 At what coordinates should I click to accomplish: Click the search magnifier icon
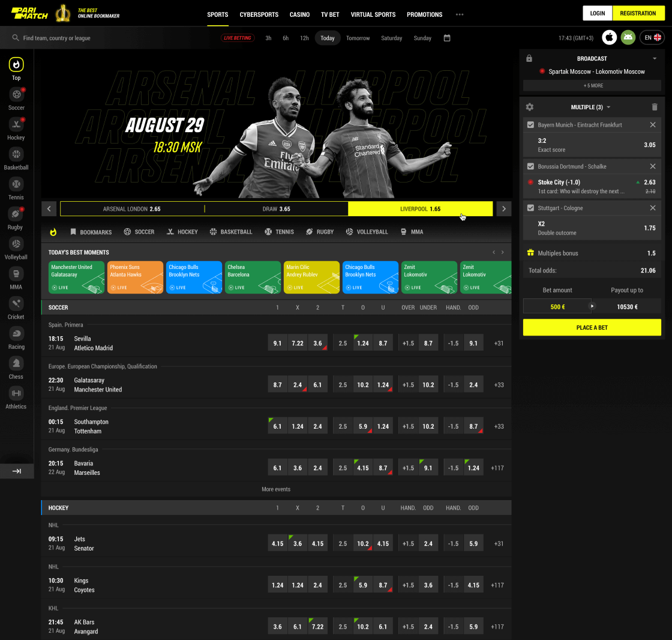point(16,38)
